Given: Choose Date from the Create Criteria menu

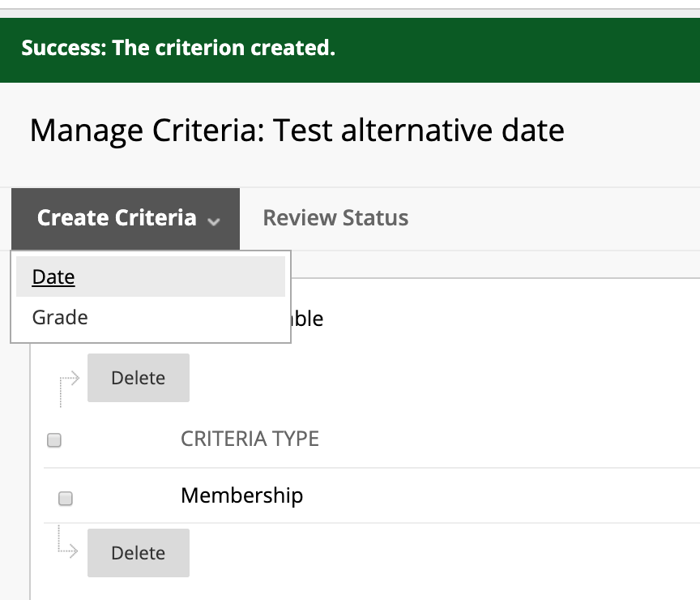Looking at the screenshot, I should click(151, 276).
